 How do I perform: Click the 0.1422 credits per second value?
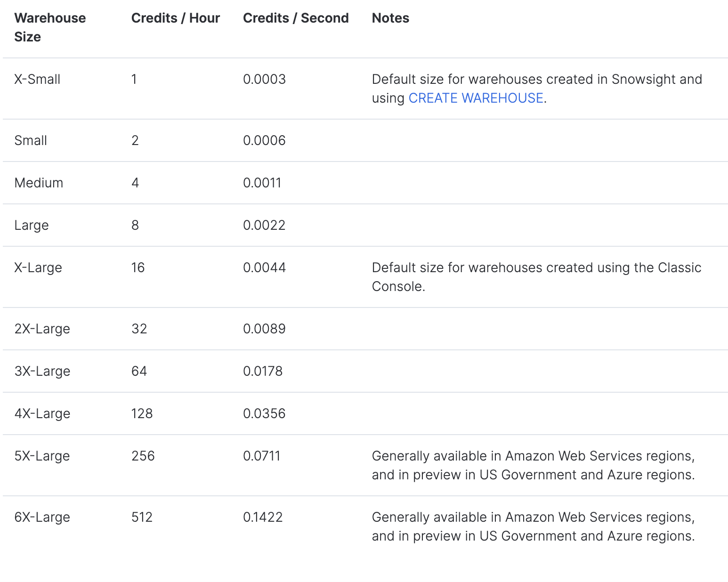(x=263, y=517)
